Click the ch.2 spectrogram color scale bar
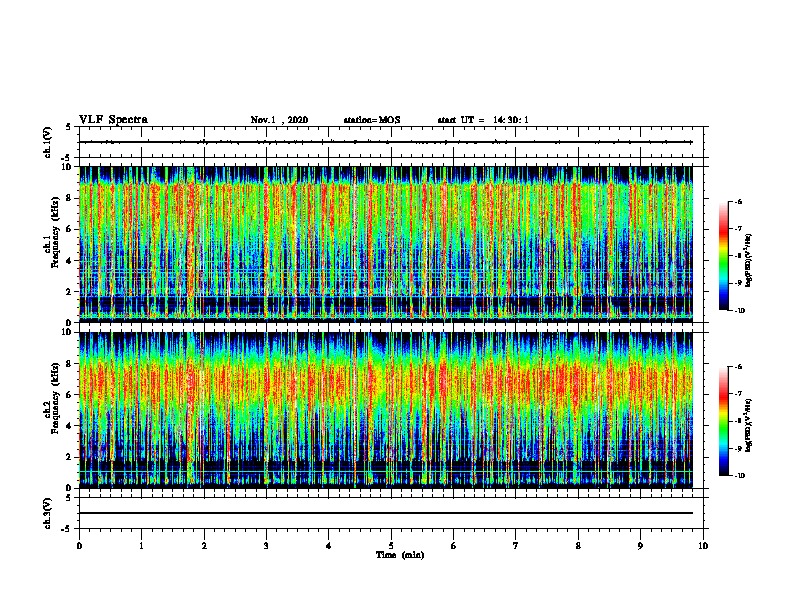792x612 pixels. click(x=724, y=421)
